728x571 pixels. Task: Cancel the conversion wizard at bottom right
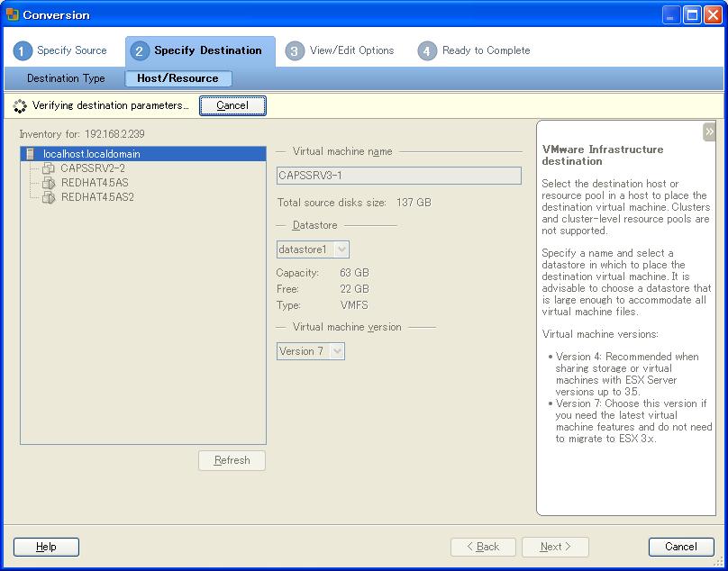point(681,547)
